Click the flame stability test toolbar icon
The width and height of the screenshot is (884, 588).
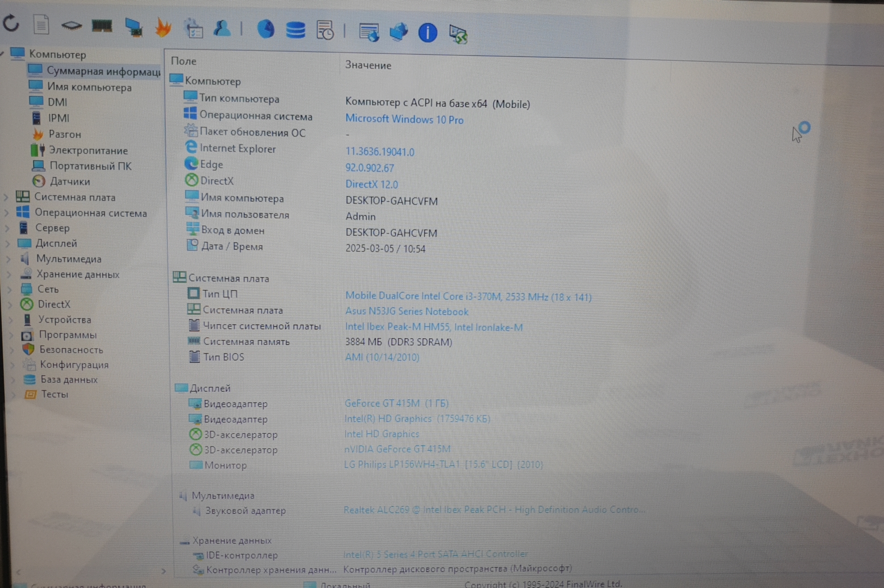(x=163, y=27)
